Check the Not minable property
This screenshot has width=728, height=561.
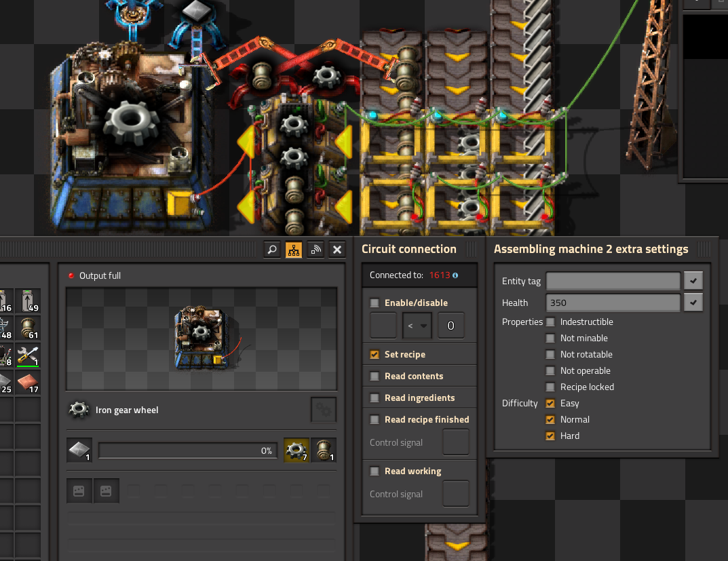click(x=550, y=338)
